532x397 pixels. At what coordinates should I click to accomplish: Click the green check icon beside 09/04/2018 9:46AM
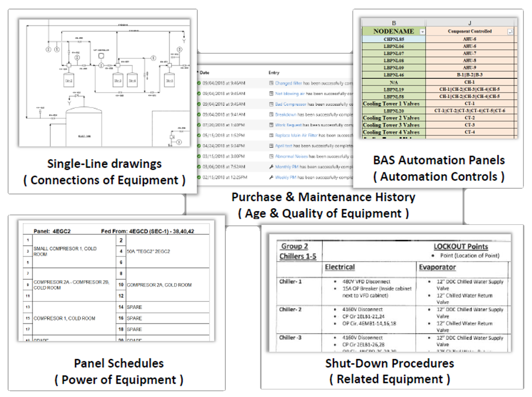(199, 83)
